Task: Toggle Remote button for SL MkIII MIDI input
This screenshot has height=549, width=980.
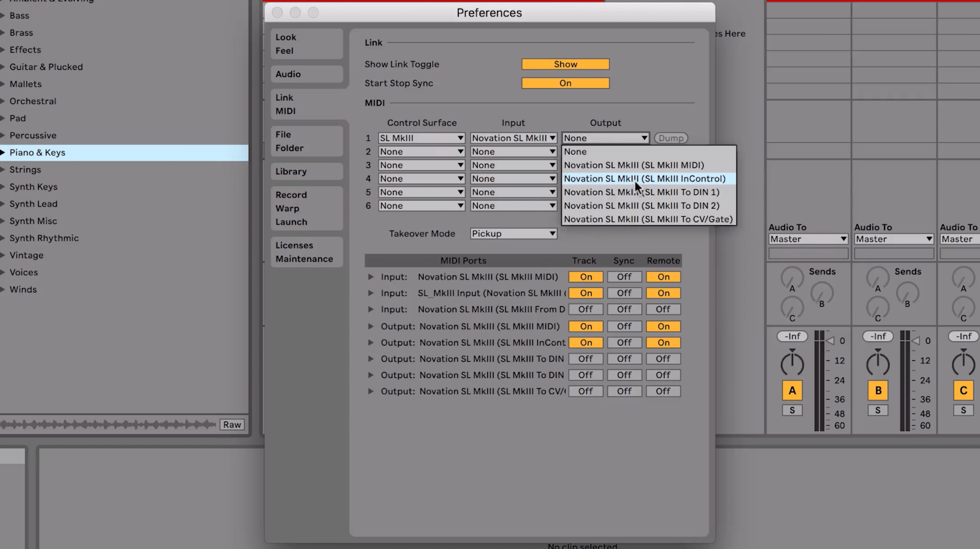Action: [663, 277]
